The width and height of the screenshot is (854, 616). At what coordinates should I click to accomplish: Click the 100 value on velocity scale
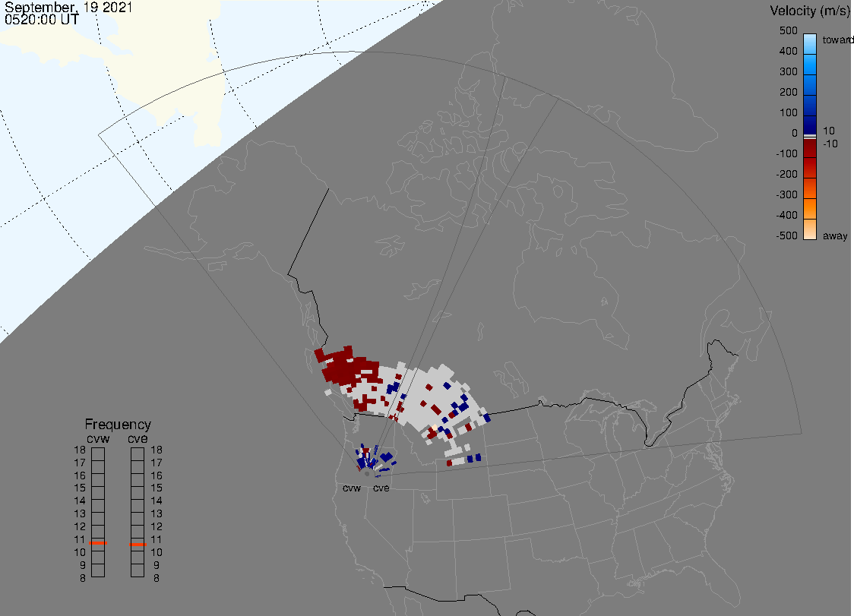tap(788, 112)
